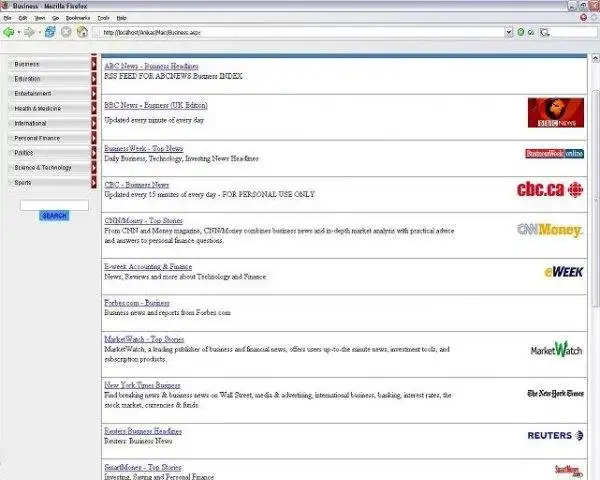Image resolution: width=600 pixels, height=480 pixels.
Task: Click the BBC News logo image
Action: click(556, 113)
